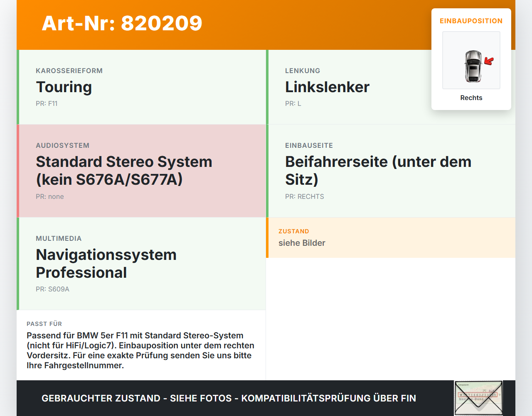Click the Art-Nr: 820209 heading

point(122,23)
